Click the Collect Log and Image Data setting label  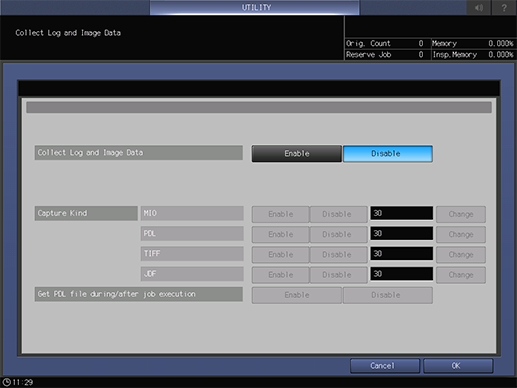[x=139, y=153]
